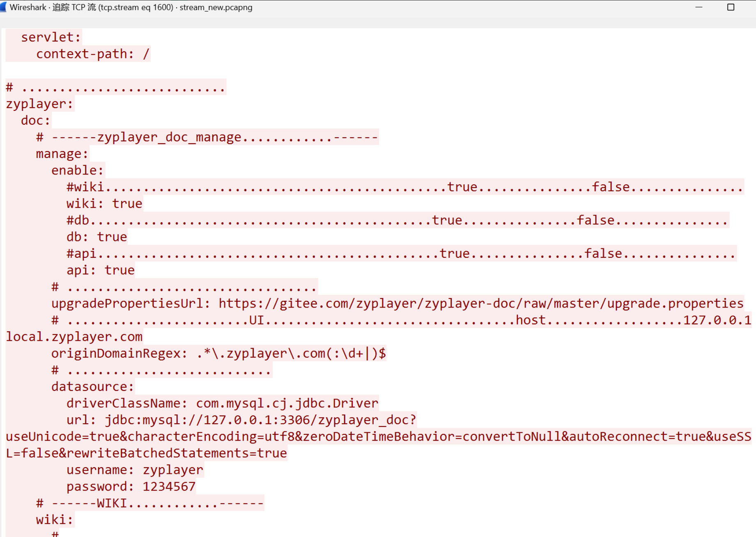Click the driverClassName com.mysql.cj.jdbc.Driver line
Image resolution: width=756 pixels, height=537 pixels.
click(222, 403)
